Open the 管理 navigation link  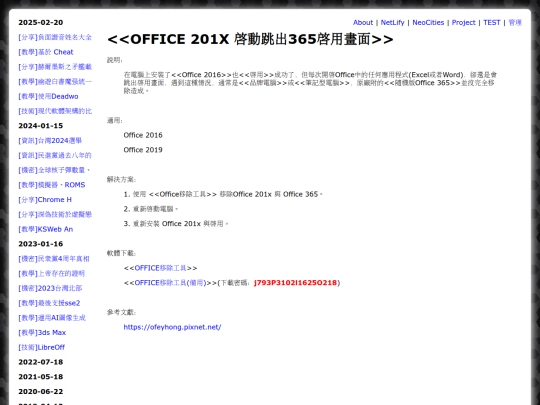(515, 22)
